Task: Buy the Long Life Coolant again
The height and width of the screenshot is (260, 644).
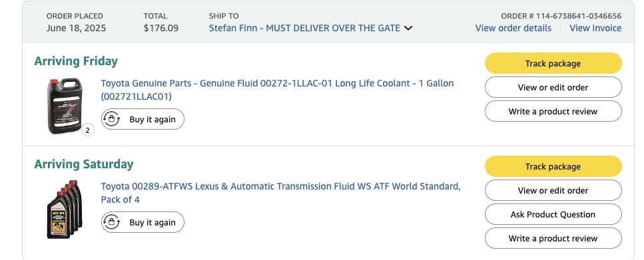Action: point(143,119)
